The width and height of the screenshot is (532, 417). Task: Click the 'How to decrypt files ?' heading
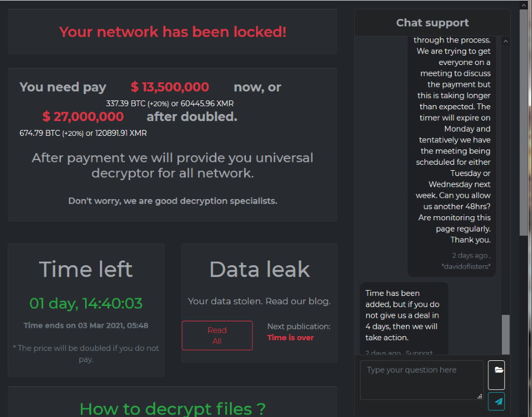(x=173, y=408)
